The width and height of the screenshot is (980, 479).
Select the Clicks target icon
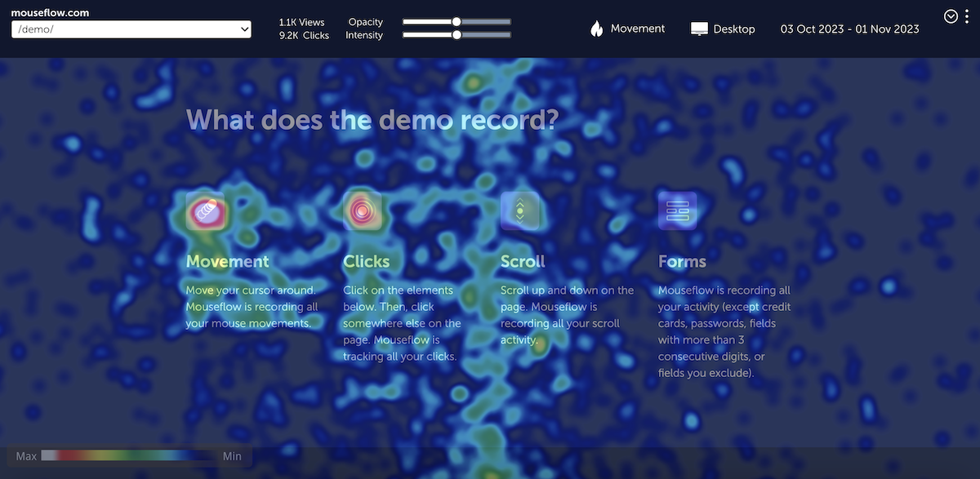point(363,211)
